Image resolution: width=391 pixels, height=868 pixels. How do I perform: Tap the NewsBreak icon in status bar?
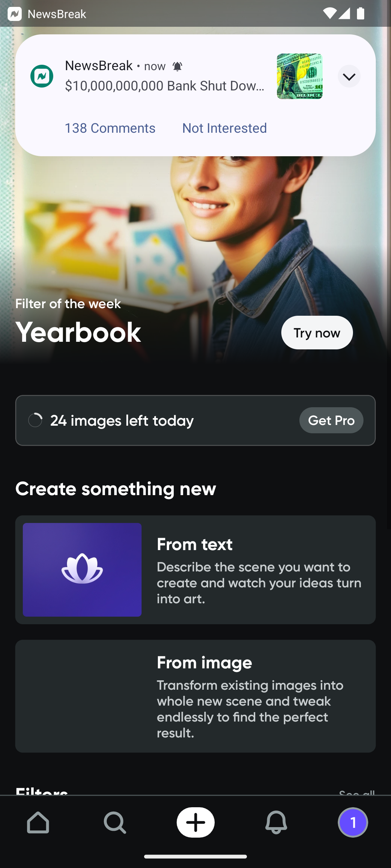tap(14, 14)
